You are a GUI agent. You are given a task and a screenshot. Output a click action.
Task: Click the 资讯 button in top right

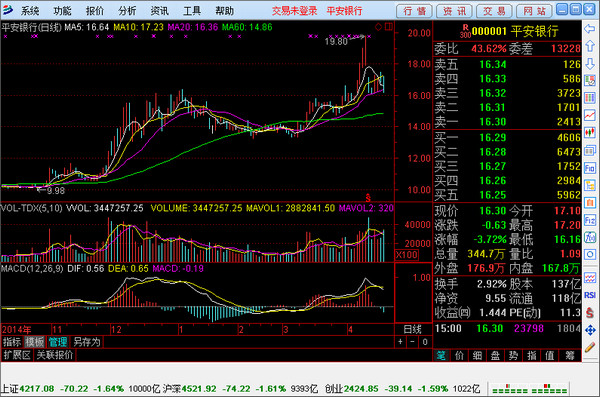pyautogui.click(x=454, y=11)
